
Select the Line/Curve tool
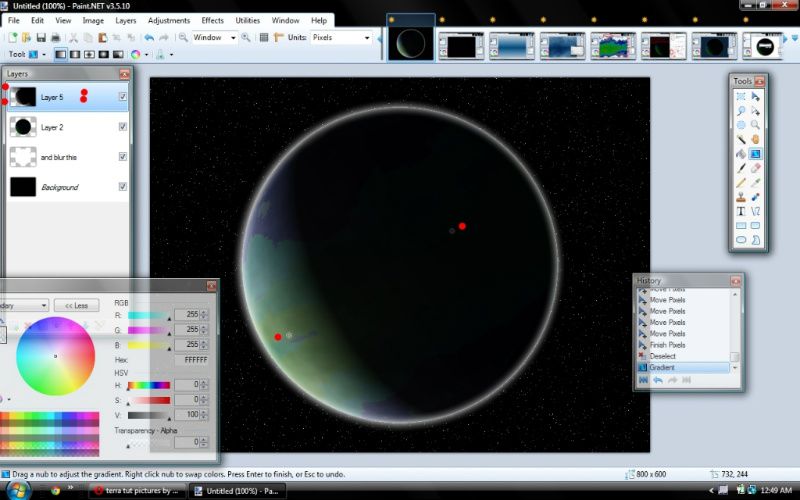(756, 211)
